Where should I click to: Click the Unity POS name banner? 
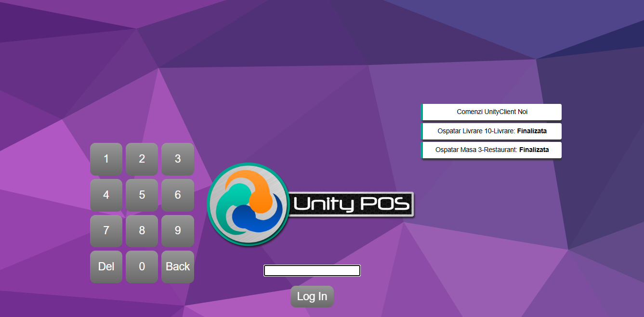(352, 205)
